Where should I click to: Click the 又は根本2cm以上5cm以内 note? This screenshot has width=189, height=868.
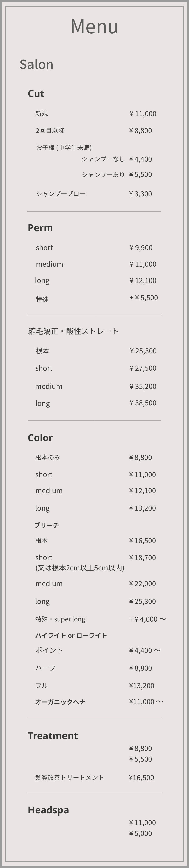coord(80,568)
